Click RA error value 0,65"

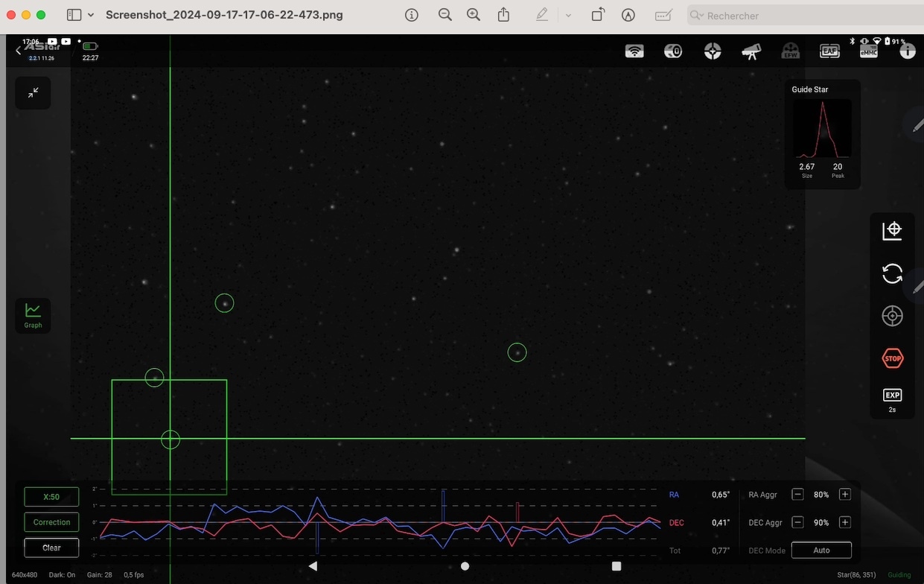point(721,495)
